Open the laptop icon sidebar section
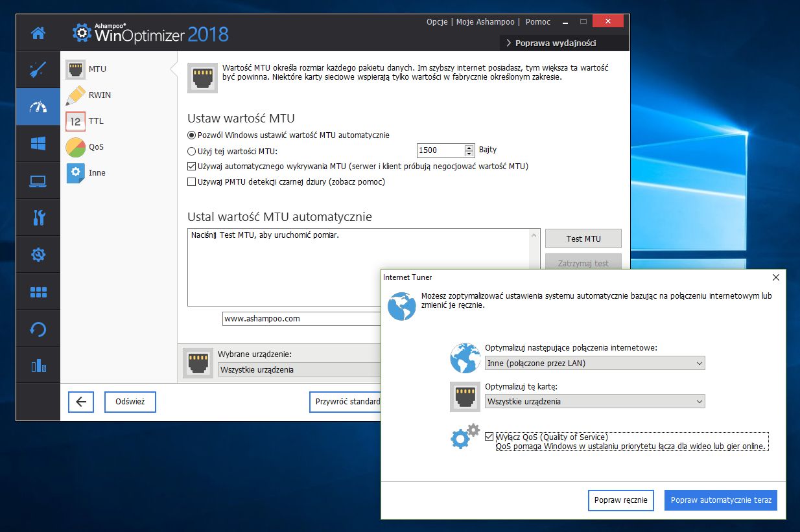Screen dimensions: 800x532 tap(38, 181)
